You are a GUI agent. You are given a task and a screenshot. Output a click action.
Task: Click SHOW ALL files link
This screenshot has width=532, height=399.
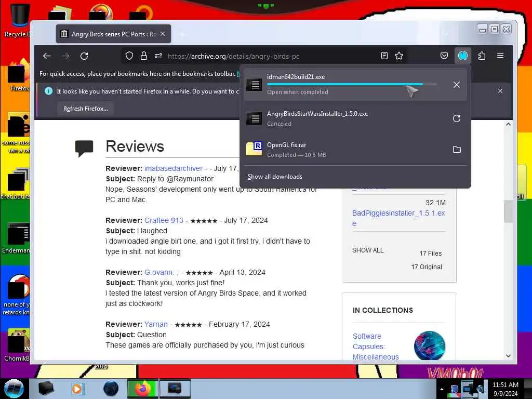(x=368, y=250)
